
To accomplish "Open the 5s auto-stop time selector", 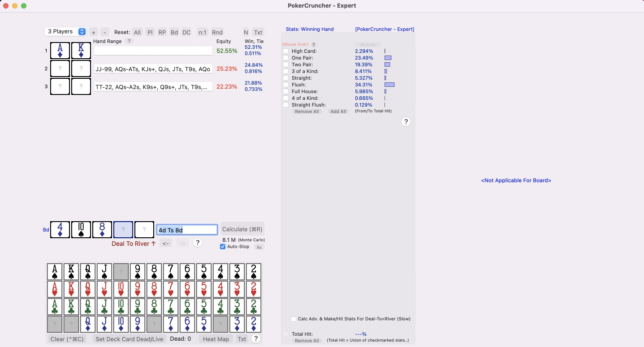I will (x=259, y=247).
